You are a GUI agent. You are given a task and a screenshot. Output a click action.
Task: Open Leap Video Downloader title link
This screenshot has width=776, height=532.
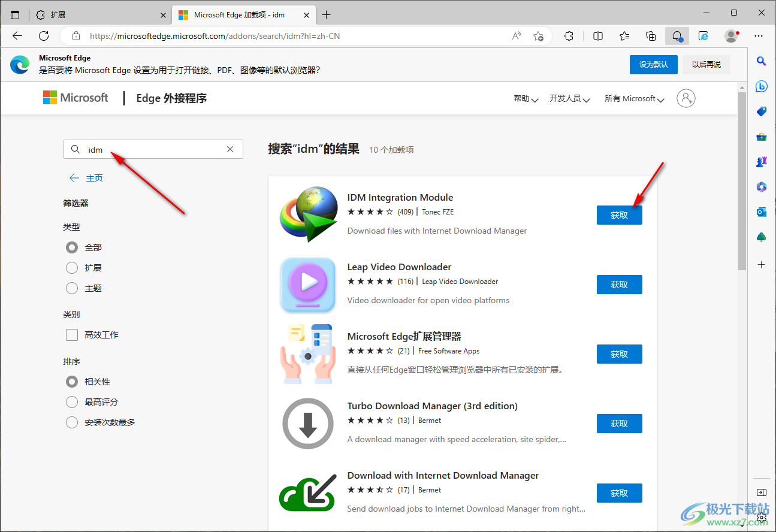point(399,267)
